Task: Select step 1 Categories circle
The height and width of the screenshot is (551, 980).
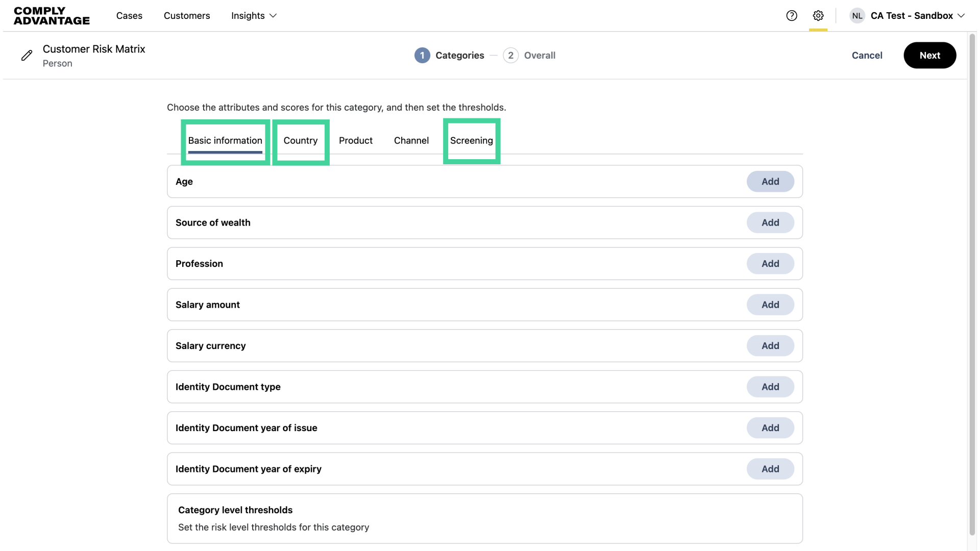Action: click(x=422, y=56)
